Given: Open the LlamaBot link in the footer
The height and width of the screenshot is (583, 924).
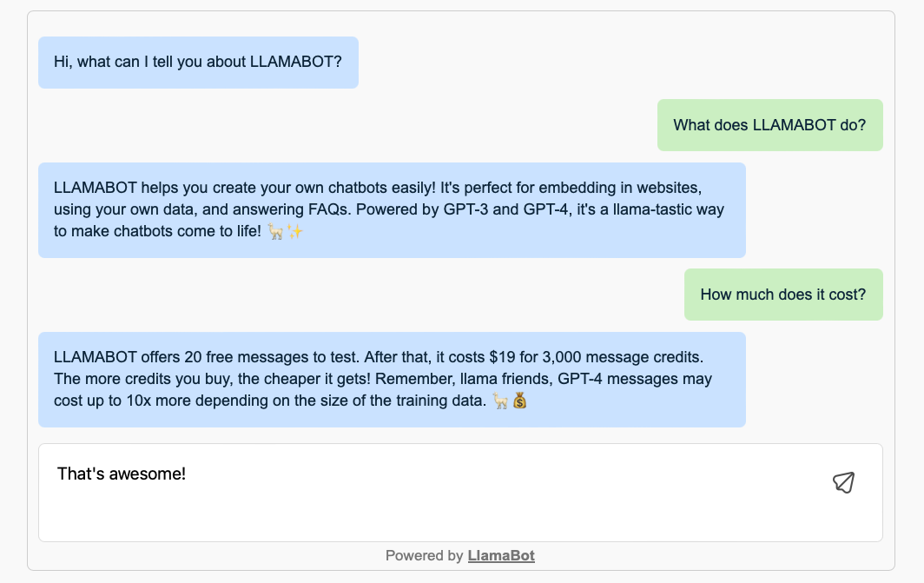Looking at the screenshot, I should click(x=501, y=555).
